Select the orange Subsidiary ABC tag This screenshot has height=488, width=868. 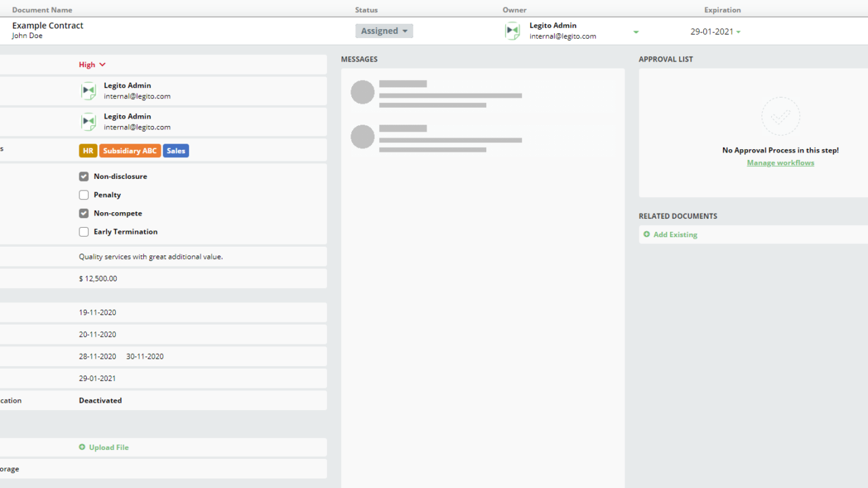point(130,151)
